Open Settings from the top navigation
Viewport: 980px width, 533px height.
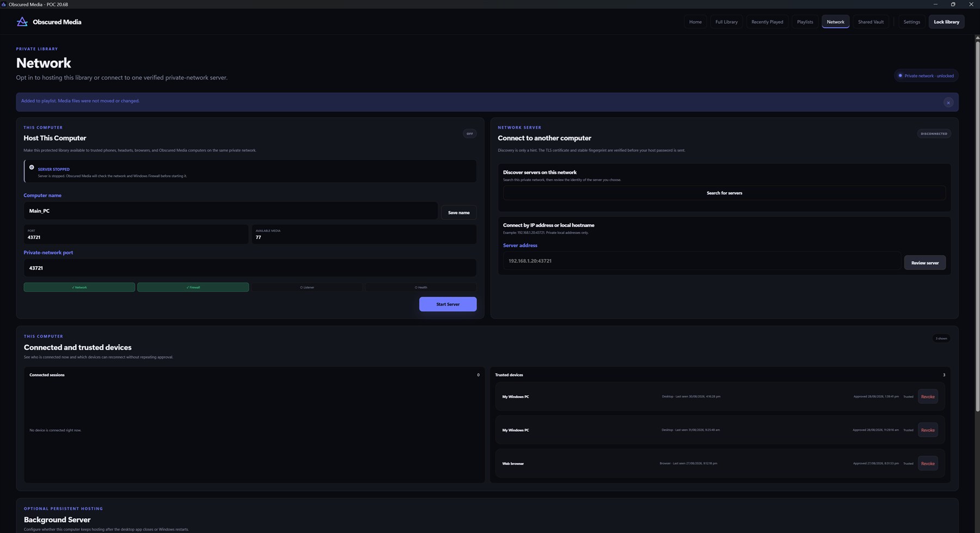click(x=911, y=22)
